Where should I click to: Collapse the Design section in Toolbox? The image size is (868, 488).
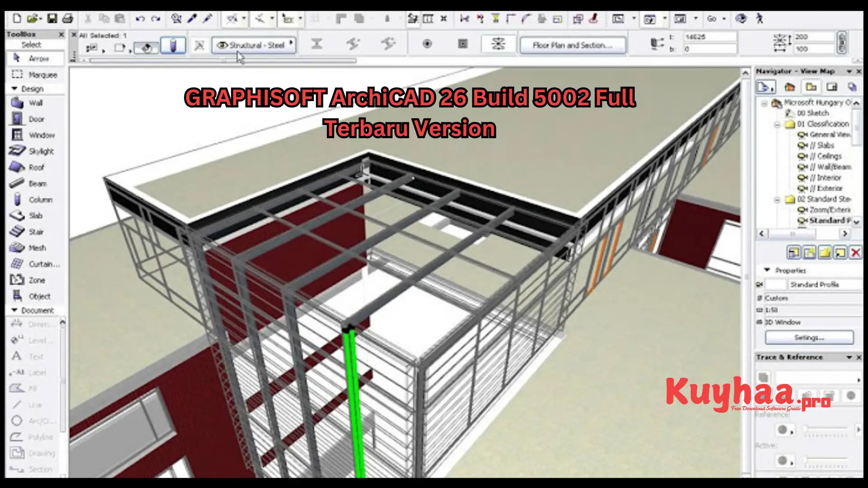pos(14,89)
